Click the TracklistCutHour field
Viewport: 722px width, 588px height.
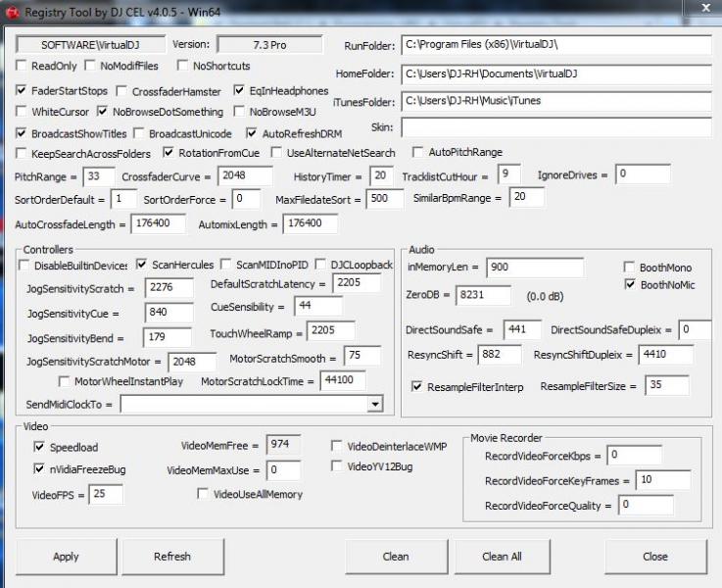509,174
